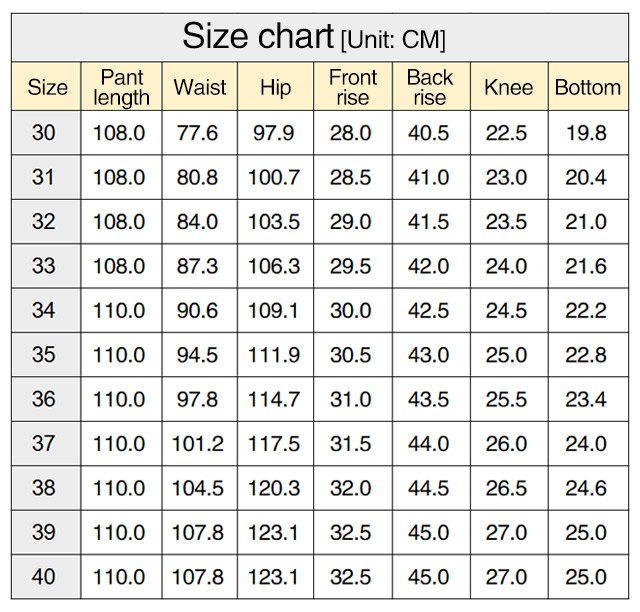Click the Pant length column header
Viewport: 640px width, 612px height.
[121, 87]
